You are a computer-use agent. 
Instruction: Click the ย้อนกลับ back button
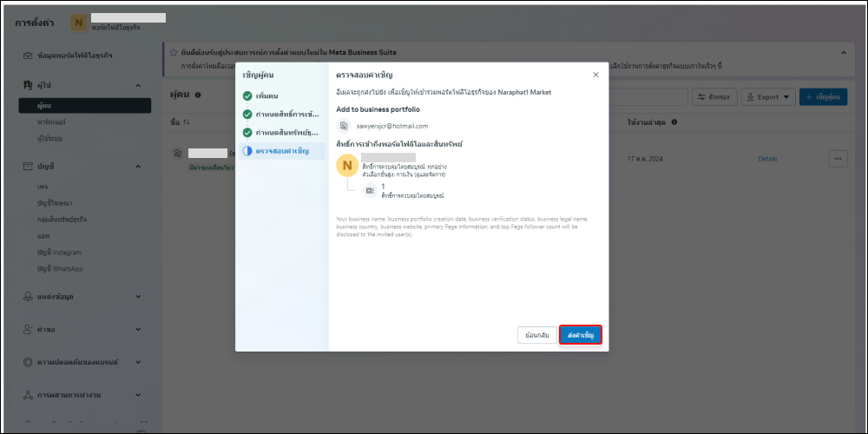tap(537, 335)
